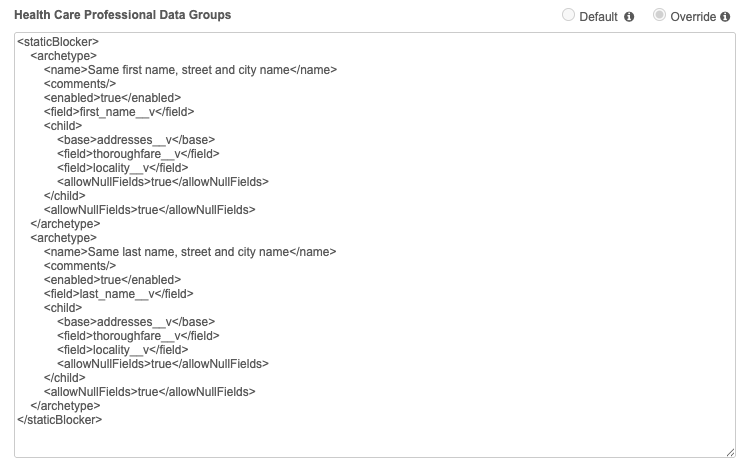Click the closing staticBlocker tag line
Viewport: 745px width, 462px height.
pos(59,420)
